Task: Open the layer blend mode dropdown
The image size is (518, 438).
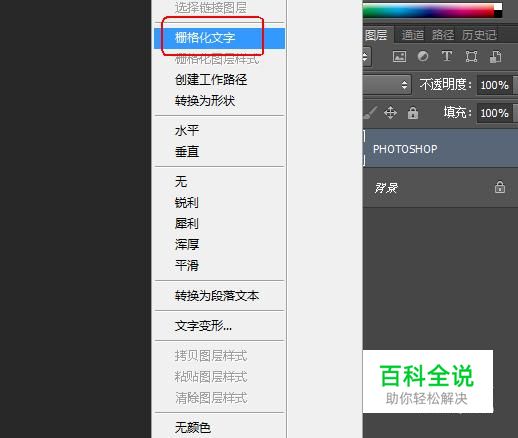Action: tap(387, 85)
